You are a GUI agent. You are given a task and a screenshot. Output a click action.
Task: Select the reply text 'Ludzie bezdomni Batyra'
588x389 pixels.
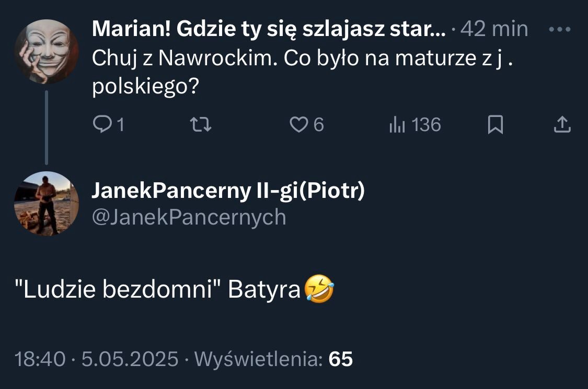coord(157,289)
